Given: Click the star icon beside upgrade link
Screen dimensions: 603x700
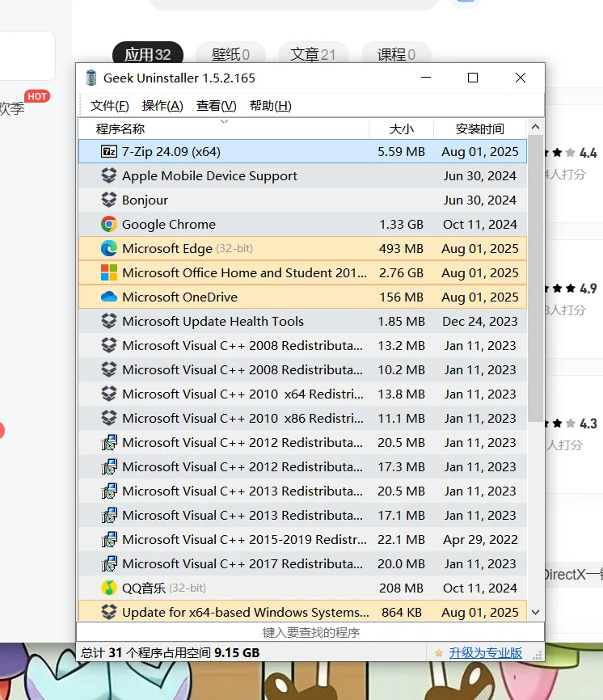Looking at the screenshot, I should [439, 653].
